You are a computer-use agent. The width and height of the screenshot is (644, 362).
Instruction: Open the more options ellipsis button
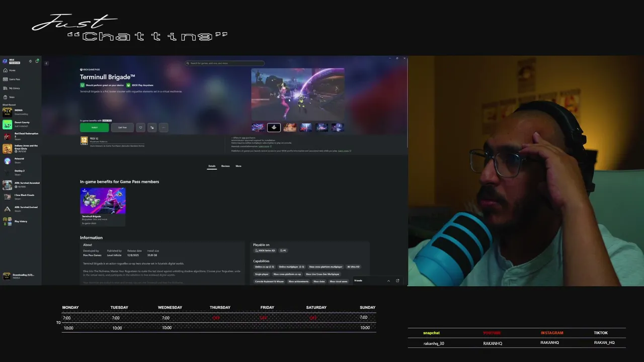[x=164, y=127]
